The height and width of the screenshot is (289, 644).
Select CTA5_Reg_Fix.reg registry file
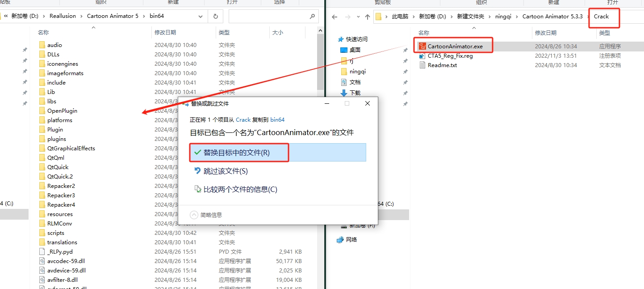[450, 56]
